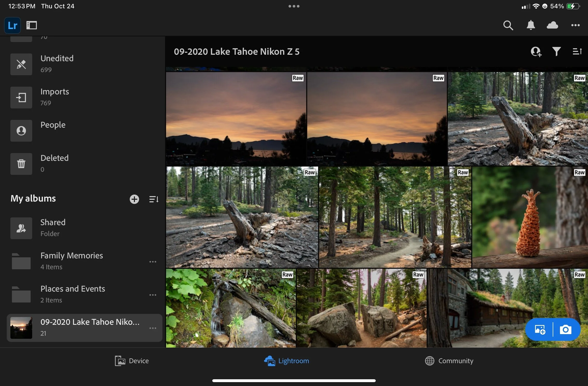Open the orange pine cone photo
Image resolution: width=588 pixels, height=386 pixels.
tap(529, 217)
